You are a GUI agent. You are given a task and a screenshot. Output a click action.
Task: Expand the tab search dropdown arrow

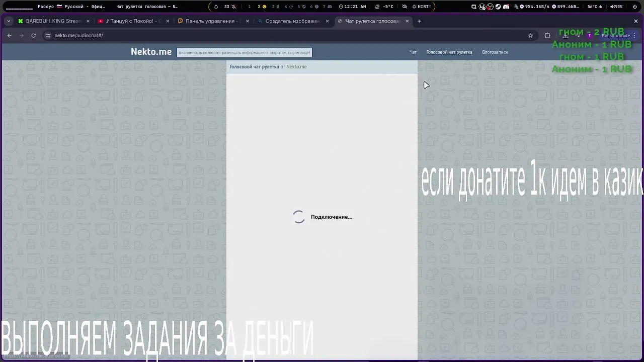(x=9, y=21)
